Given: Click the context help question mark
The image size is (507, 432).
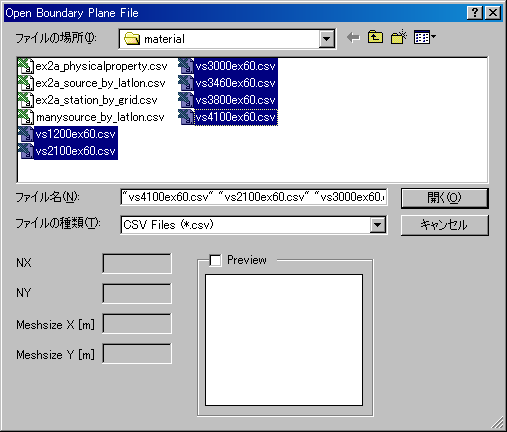Looking at the screenshot, I should pos(475,13).
